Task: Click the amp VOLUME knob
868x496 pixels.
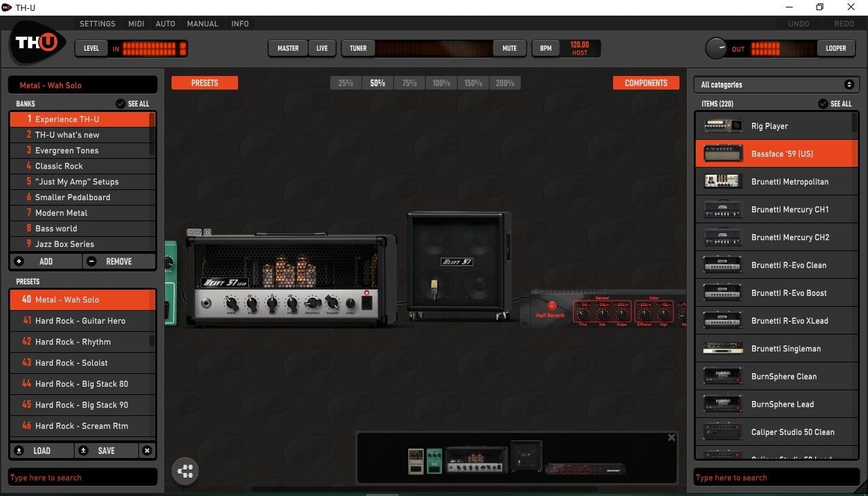Action: click(x=332, y=303)
